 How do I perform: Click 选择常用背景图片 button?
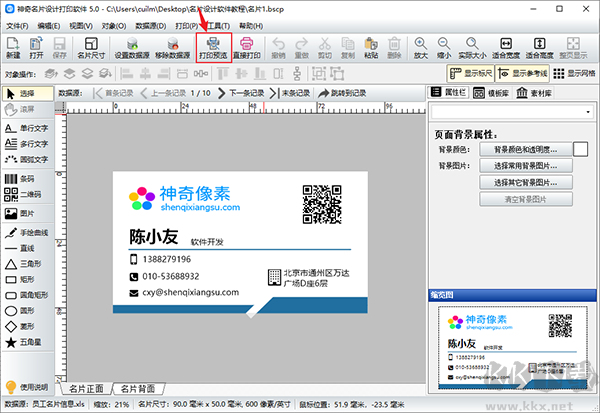coord(526,166)
